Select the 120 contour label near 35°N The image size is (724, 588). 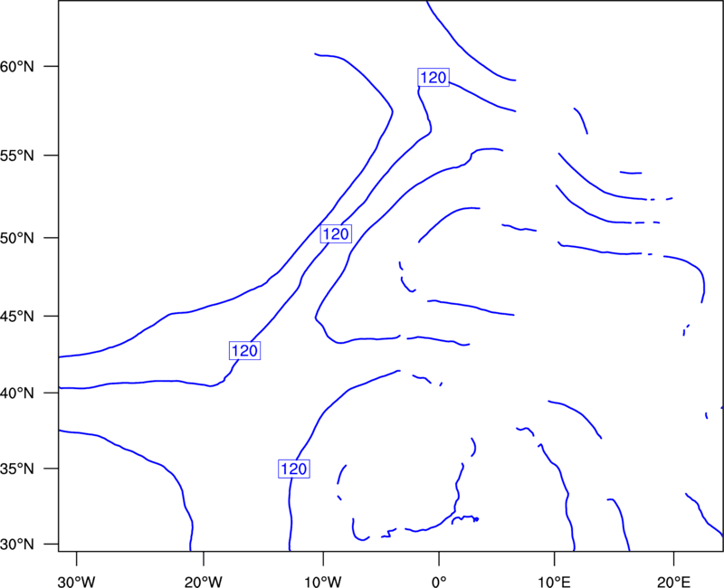coord(293,469)
